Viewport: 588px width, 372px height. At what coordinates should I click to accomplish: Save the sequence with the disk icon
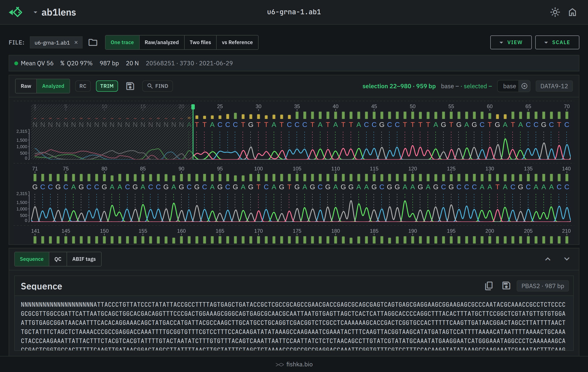tap(506, 285)
